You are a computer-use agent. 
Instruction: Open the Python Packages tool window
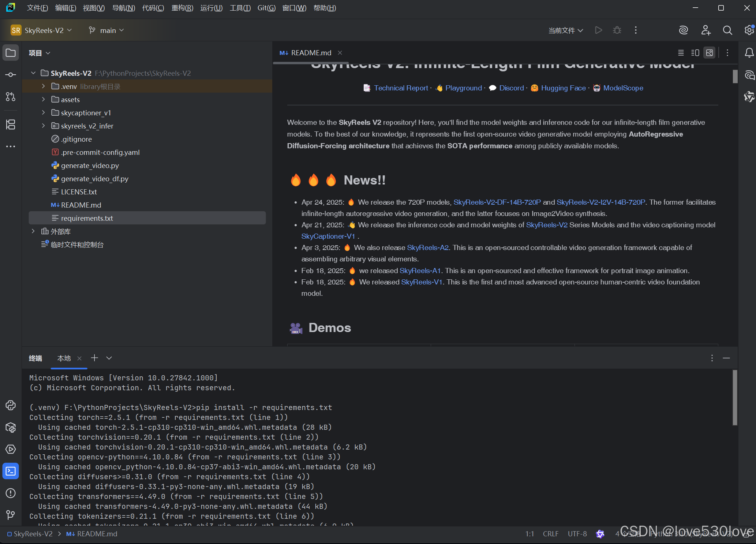tap(11, 427)
